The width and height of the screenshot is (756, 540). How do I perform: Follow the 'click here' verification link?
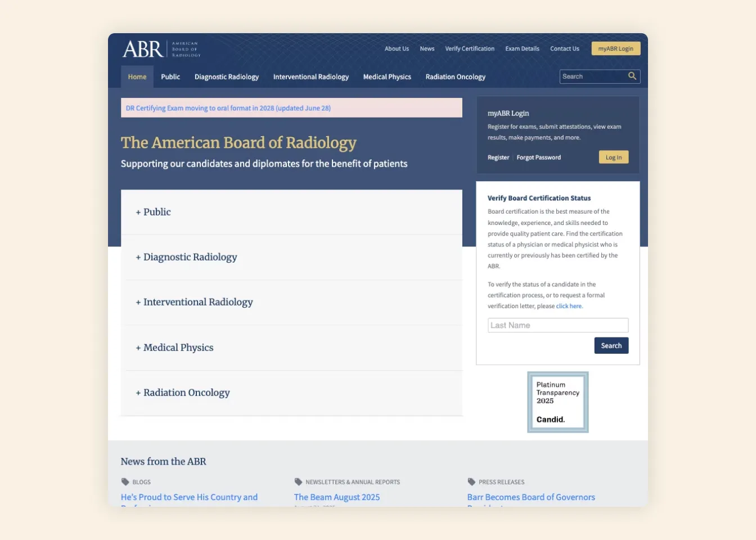569,306
